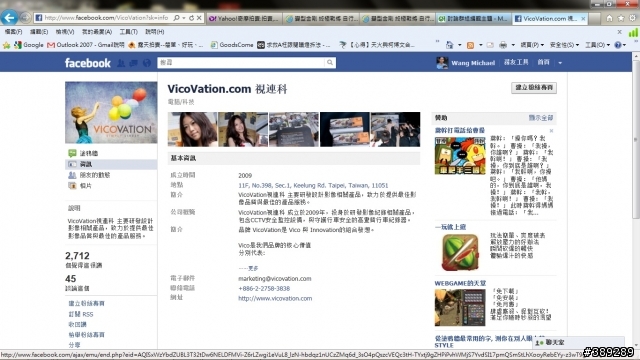Open the 說明(H) Help menu
The width and height of the screenshot is (640, 360).
pyautogui.click(x=155, y=32)
